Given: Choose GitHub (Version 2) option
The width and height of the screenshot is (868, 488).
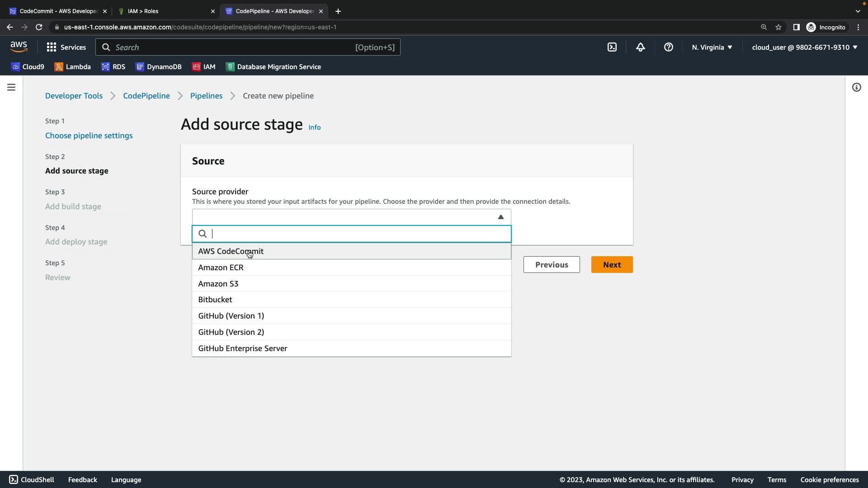Looking at the screenshot, I should [231, 332].
